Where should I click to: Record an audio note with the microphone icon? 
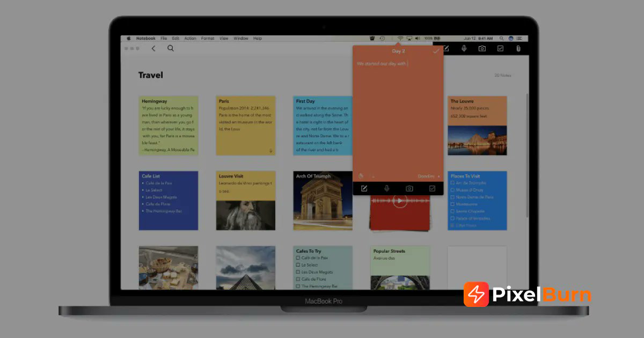464,48
